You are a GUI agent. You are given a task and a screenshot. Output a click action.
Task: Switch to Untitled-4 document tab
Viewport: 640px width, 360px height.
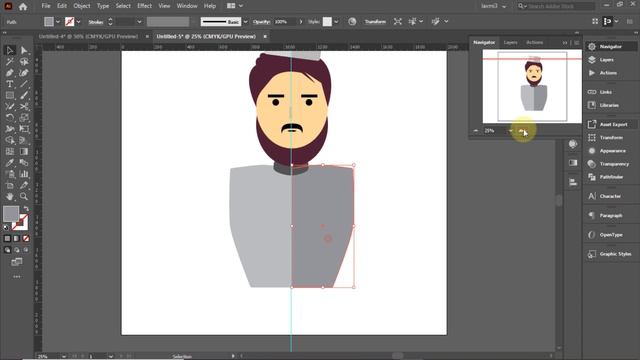[x=89, y=36]
